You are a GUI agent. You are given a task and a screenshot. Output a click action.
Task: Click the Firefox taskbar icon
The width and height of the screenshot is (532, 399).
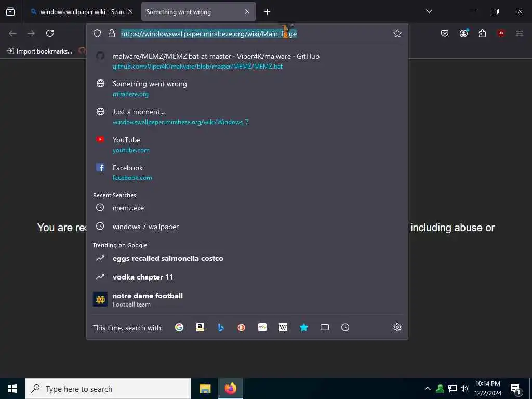230,389
